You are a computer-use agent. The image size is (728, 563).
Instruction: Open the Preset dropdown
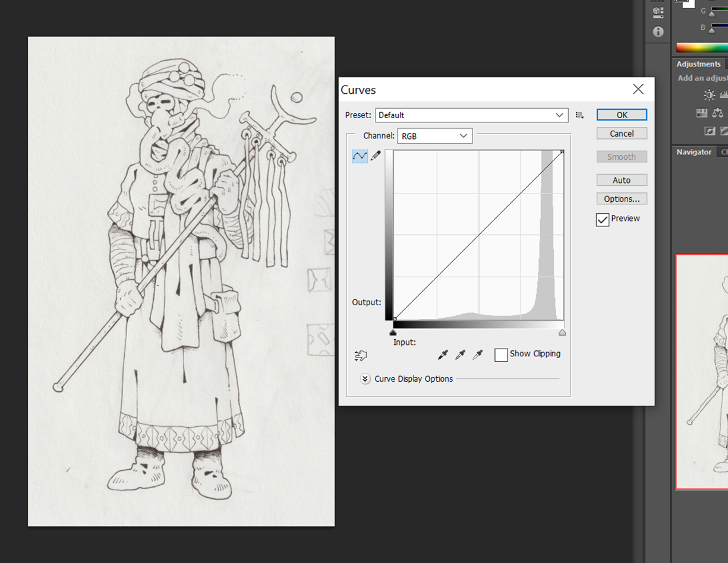pyautogui.click(x=472, y=115)
